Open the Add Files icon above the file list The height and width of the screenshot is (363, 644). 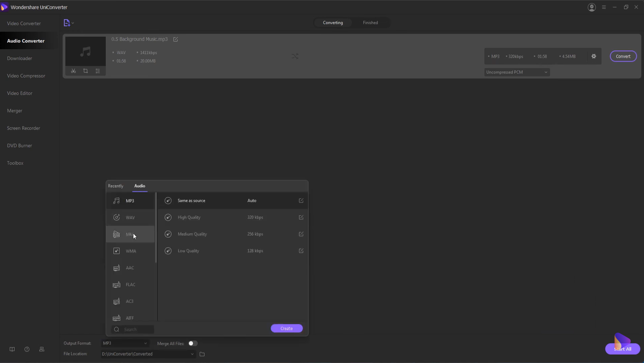pos(67,23)
